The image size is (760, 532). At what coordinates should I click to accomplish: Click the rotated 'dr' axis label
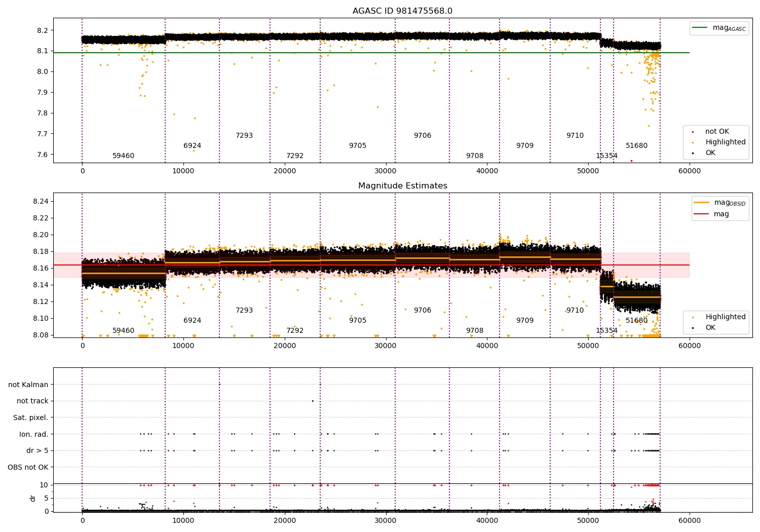[x=33, y=498]
